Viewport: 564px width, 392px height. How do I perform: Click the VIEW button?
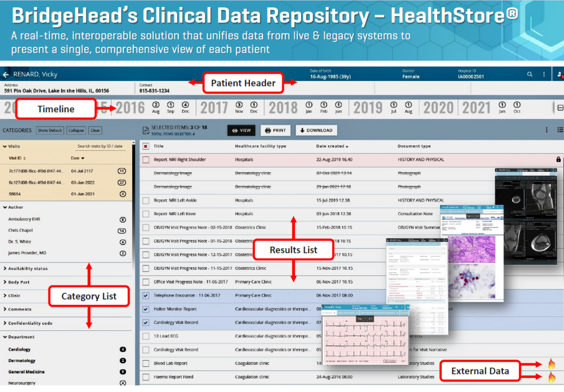pyautogui.click(x=241, y=130)
